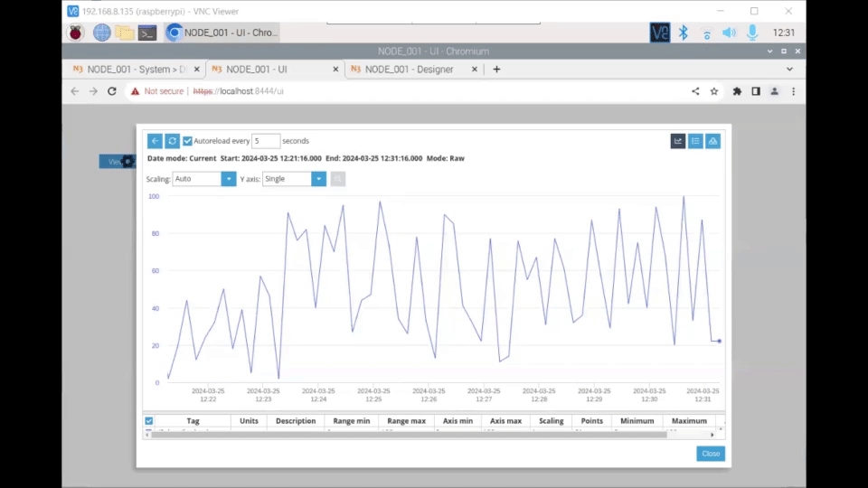Switch to the NODE_001 - System tab
The height and width of the screenshot is (488, 868).
pyautogui.click(x=131, y=69)
